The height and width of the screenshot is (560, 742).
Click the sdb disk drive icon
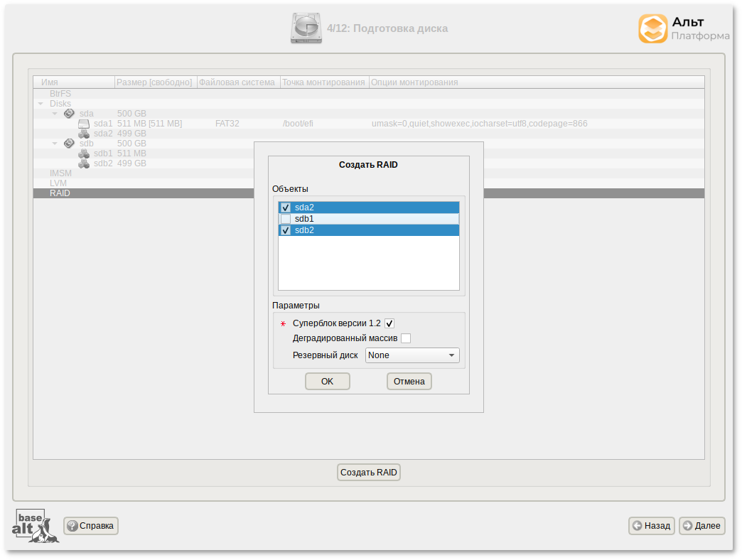69,144
